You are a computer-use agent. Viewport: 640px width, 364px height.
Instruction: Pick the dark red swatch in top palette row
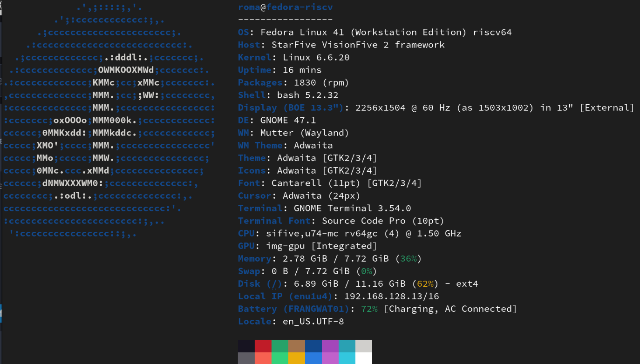263,346
